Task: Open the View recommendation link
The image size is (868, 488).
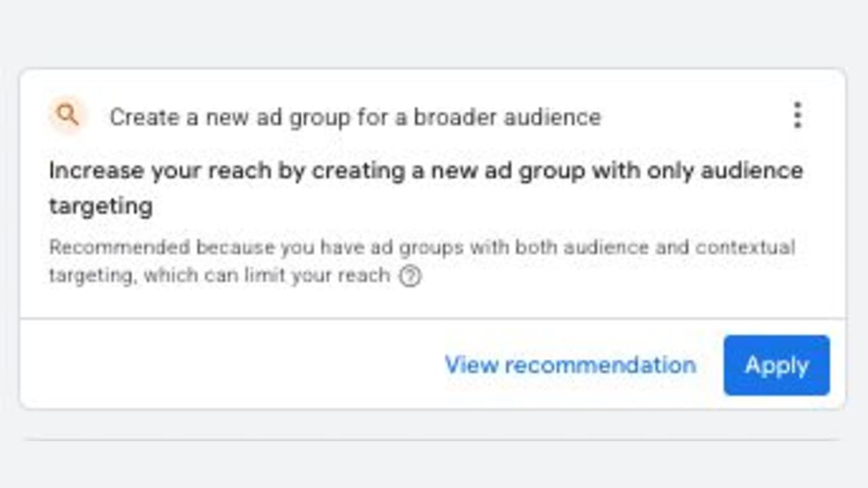Action: [570, 365]
